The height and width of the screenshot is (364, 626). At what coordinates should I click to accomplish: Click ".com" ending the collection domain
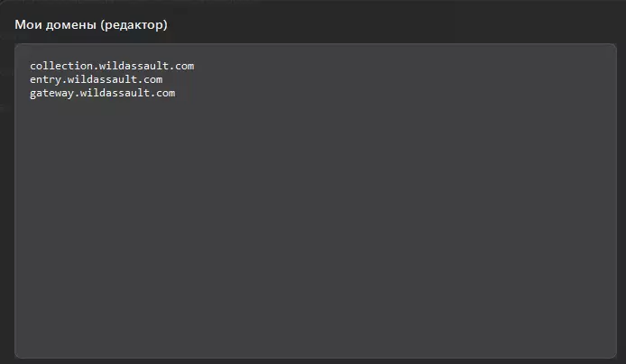(x=183, y=66)
